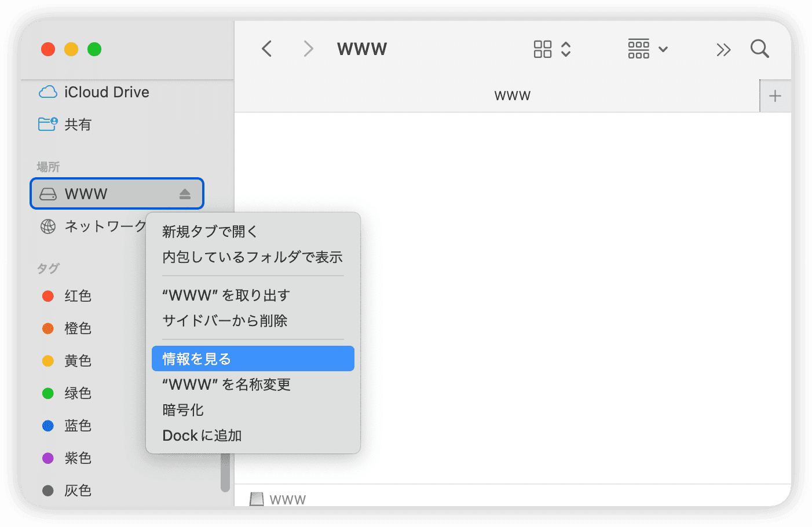Switch to icon grid view

543,49
